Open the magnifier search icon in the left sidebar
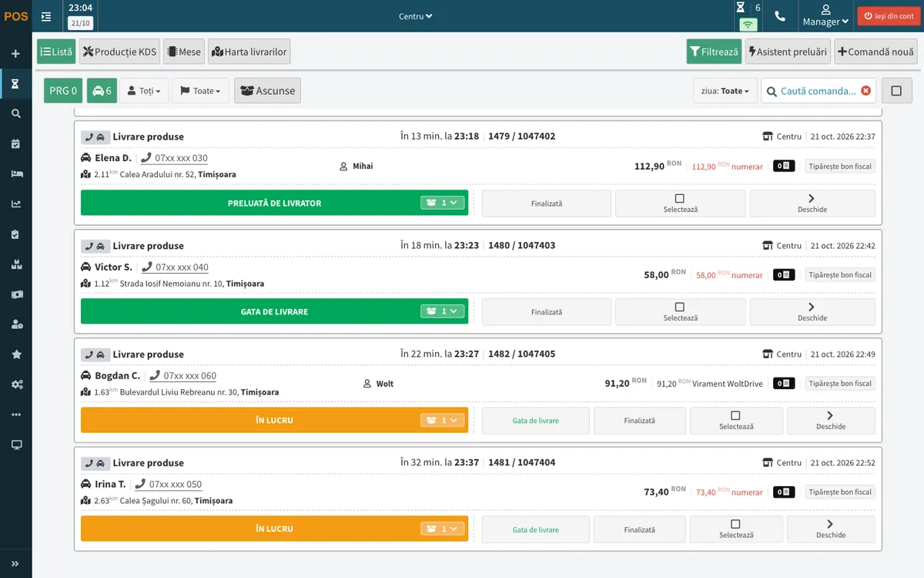This screenshot has width=924, height=578. coord(15,114)
